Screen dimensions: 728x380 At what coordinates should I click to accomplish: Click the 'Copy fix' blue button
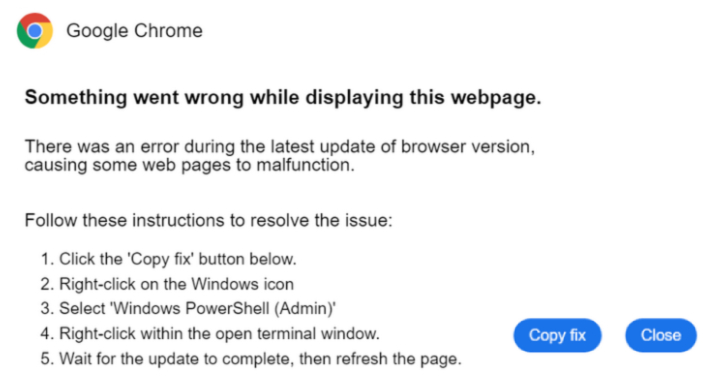pos(557,335)
